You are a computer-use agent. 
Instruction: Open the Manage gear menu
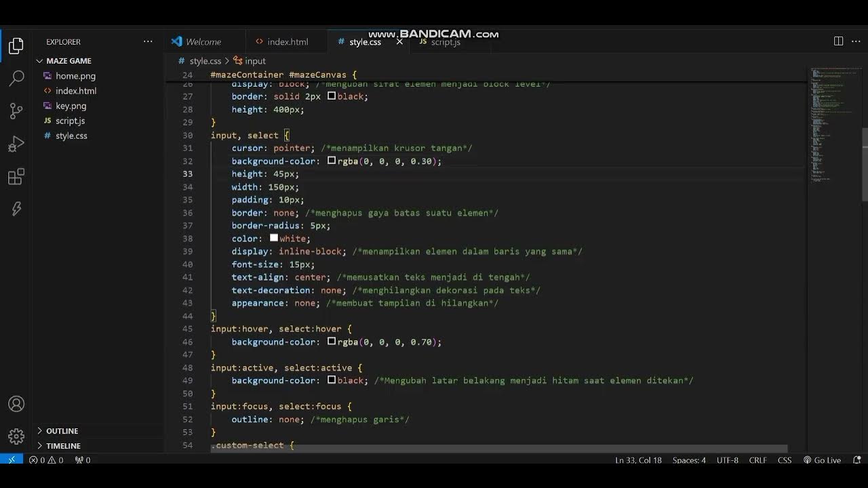(16, 436)
